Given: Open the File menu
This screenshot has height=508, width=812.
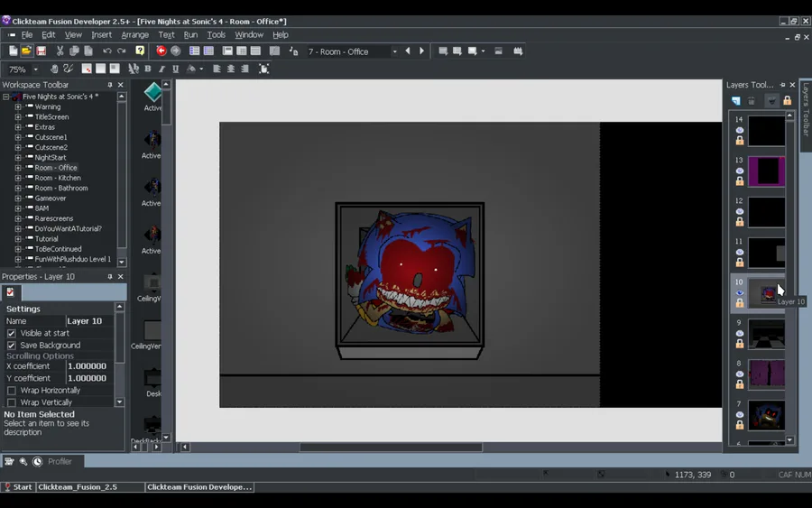Looking at the screenshot, I should tap(26, 34).
